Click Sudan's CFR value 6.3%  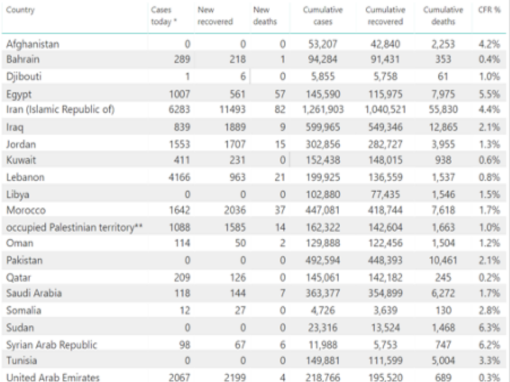[489, 328]
